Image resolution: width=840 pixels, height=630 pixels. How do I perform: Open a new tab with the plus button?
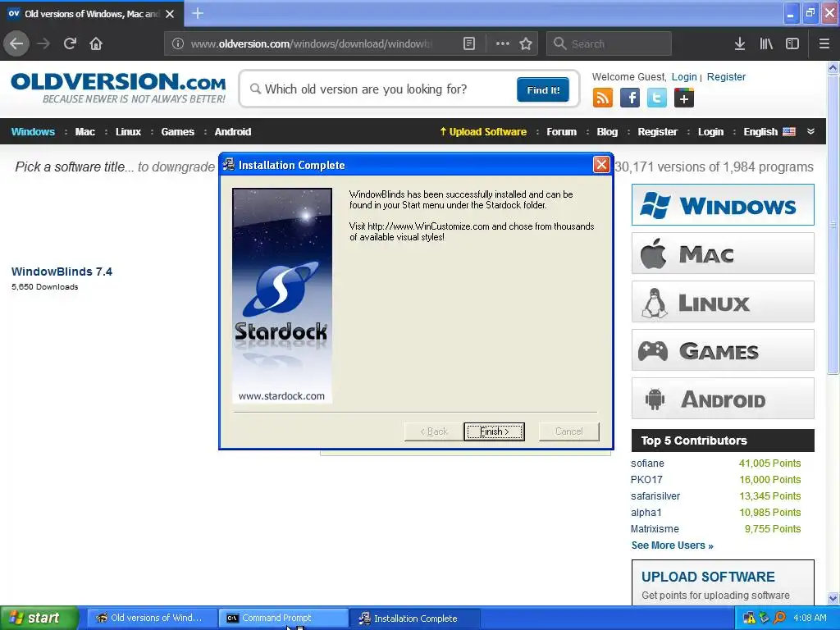[x=197, y=13]
